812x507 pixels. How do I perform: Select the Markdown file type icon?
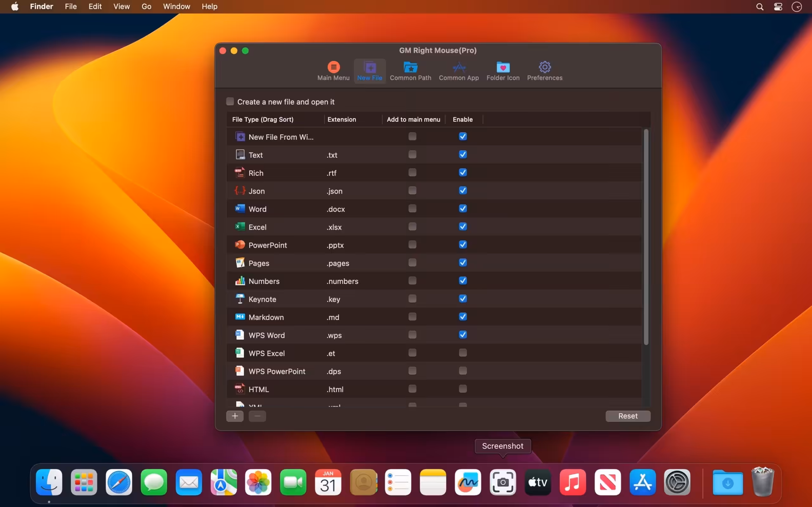point(239,317)
